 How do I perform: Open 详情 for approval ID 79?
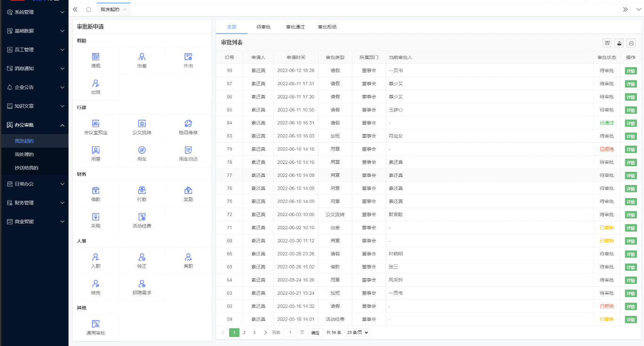click(630, 149)
